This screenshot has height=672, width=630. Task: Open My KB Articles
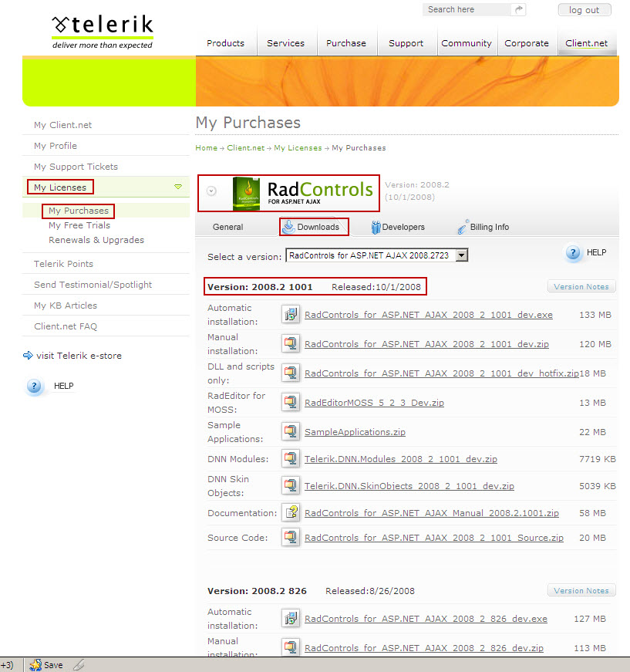tap(66, 306)
